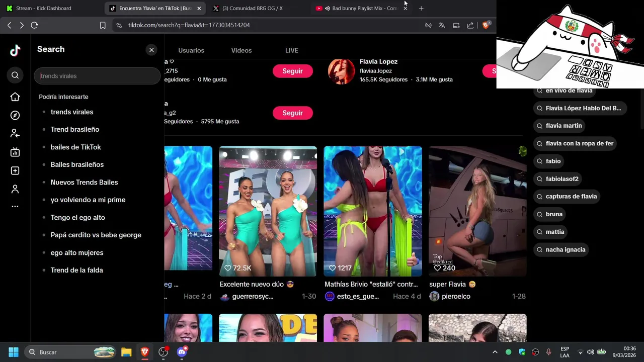Open the Explore compass icon

click(x=15, y=115)
